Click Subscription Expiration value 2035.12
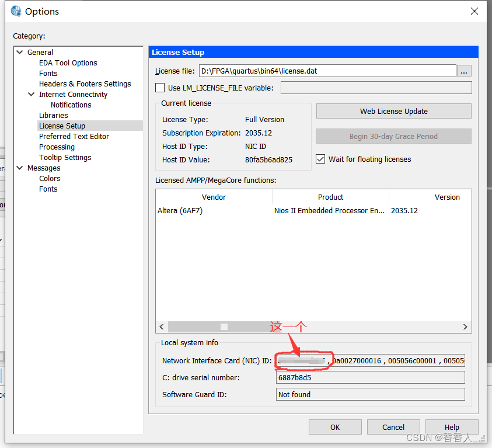The height and width of the screenshot is (448, 492). [x=259, y=133]
